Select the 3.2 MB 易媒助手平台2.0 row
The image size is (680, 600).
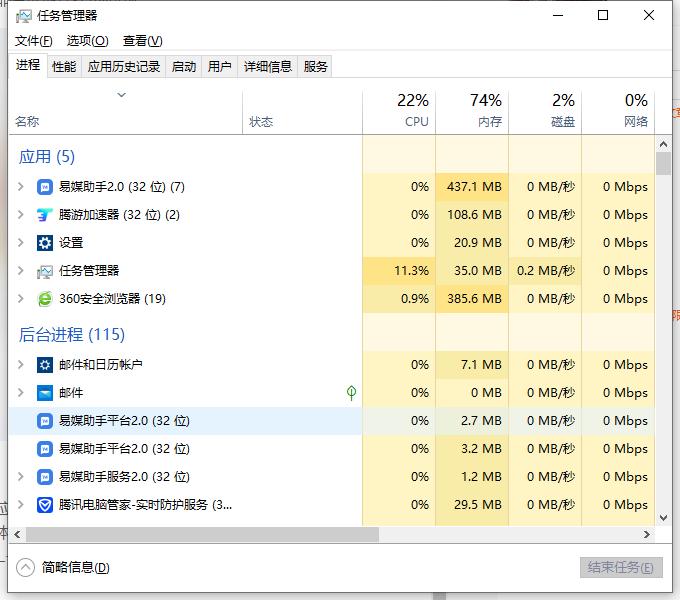tap(331, 449)
